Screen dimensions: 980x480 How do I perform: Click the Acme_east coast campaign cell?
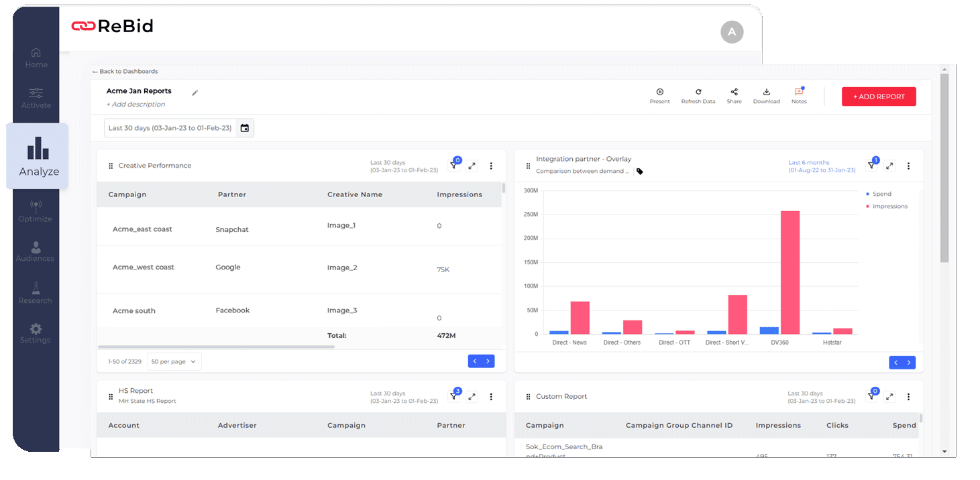coord(142,229)
